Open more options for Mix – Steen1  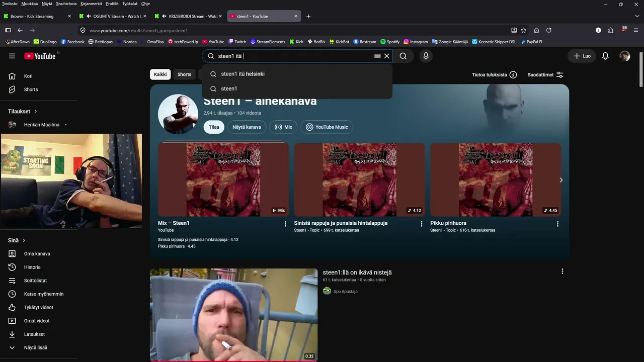coord(285,224)
